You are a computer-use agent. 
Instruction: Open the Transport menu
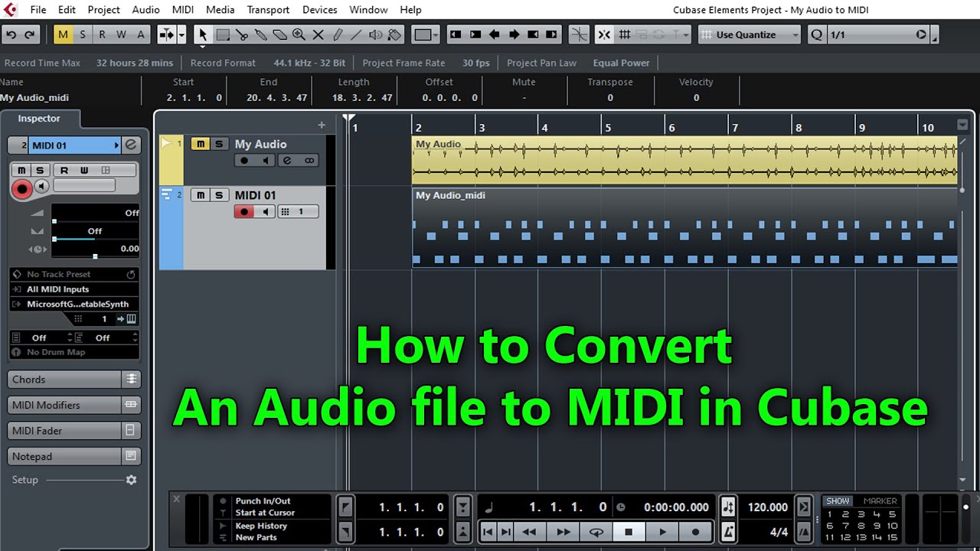(x=268, y=10)
